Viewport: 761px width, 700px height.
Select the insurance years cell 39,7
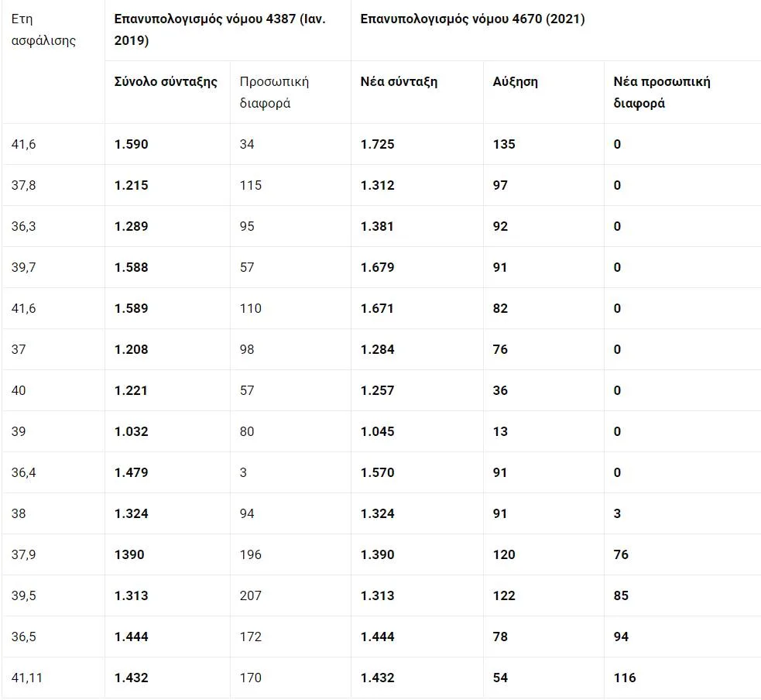coord(24,267)
